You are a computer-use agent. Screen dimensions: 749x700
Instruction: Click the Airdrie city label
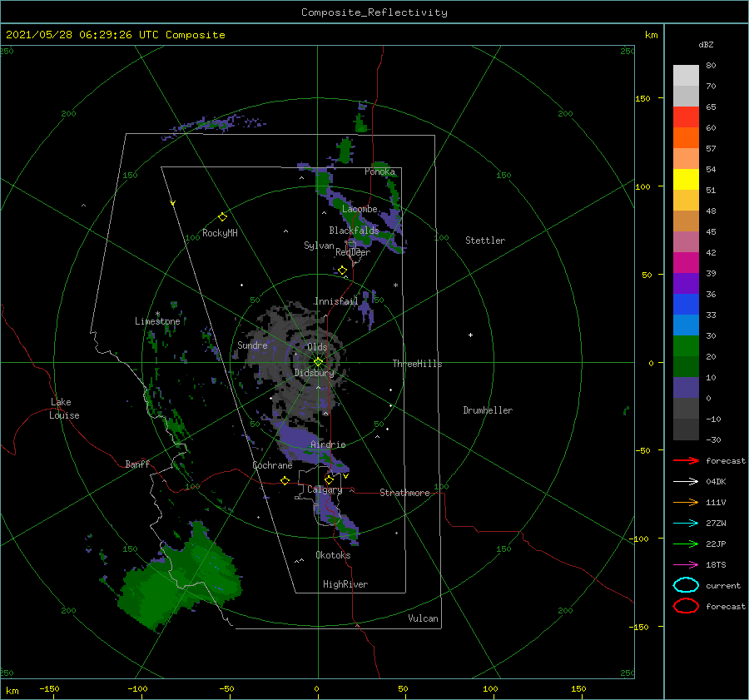coord(328,444)
